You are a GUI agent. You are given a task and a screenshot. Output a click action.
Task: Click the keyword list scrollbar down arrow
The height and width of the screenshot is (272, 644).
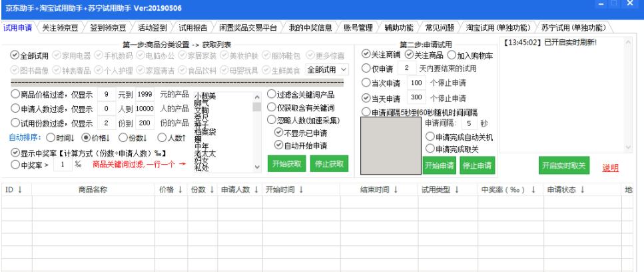point(258,167)
